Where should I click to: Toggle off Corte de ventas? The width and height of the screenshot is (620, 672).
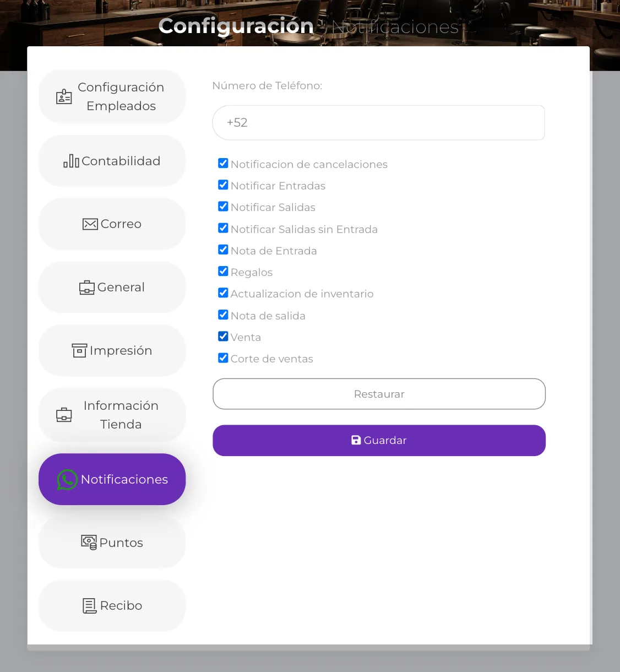pos(223,357)
